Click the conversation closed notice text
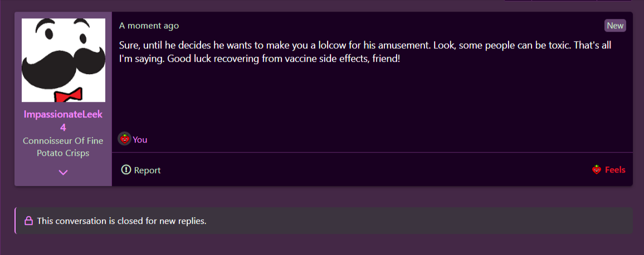The image size is (644, 255). pyautogui.click(x=121, y=221)
